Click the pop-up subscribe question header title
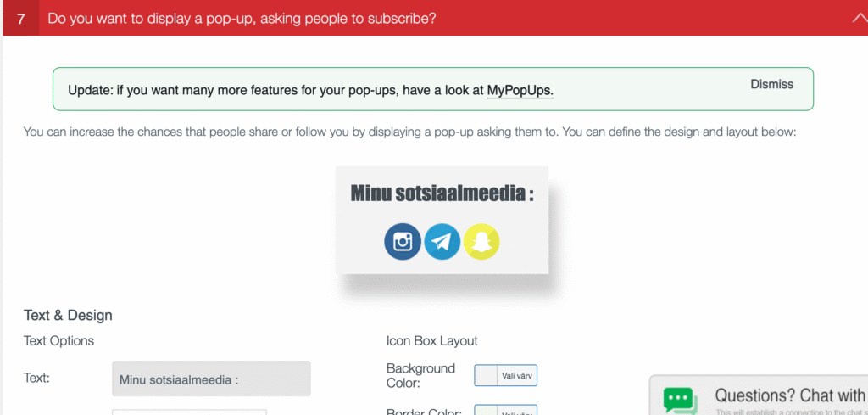This screenshot has height=415, width=868. point(242,18)
